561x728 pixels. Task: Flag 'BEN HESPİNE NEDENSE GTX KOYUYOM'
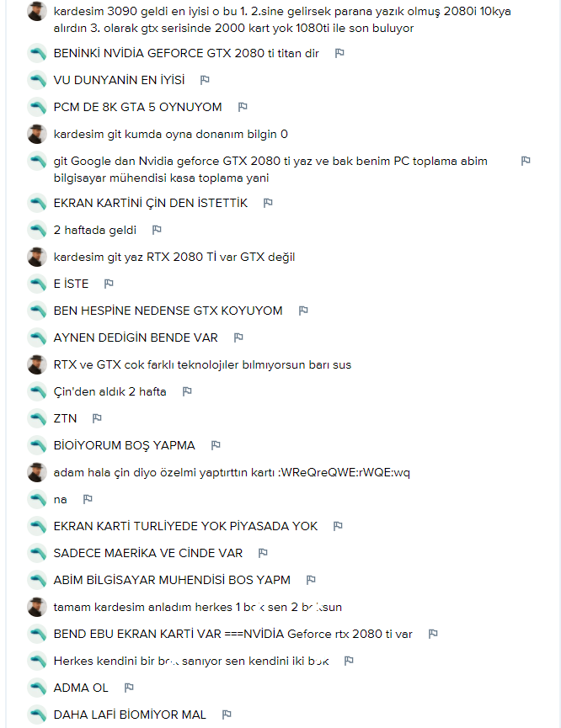point(303,311)
